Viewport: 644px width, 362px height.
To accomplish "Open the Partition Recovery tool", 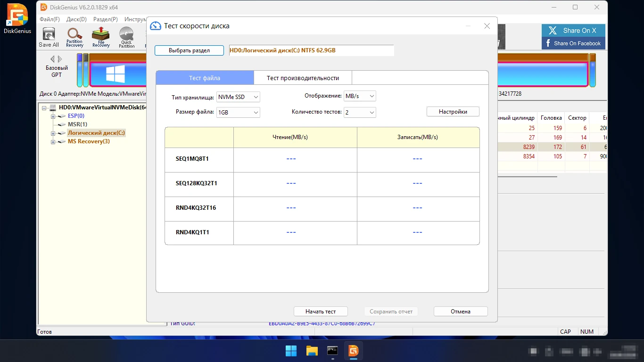I will (74, 37).
